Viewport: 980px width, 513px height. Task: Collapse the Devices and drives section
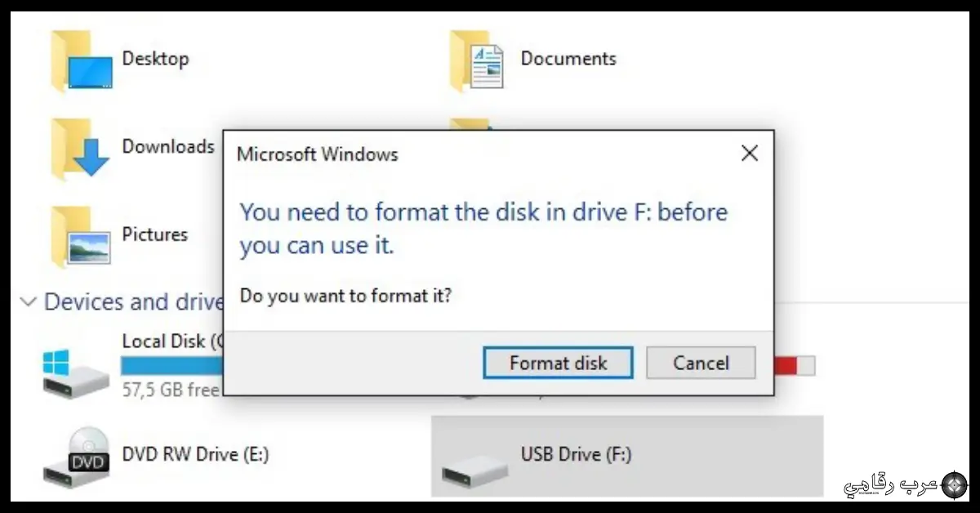pyautogui.click(x=28, y=302)
